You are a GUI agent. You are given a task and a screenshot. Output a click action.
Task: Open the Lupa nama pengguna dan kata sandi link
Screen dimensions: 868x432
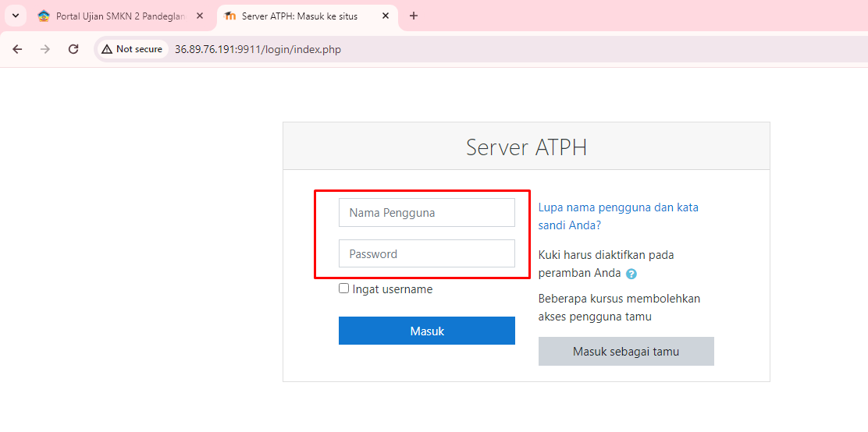pyautogui.click(x=618, y=216)
